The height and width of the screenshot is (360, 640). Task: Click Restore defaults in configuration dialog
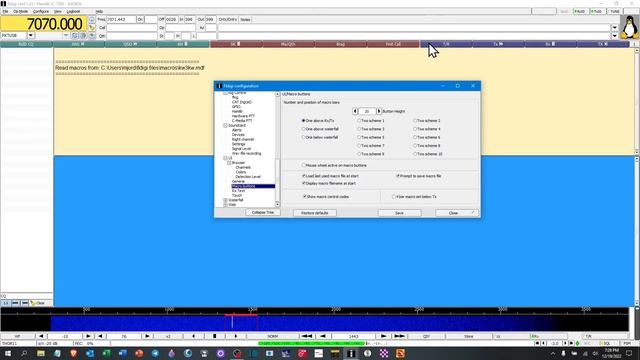(x=315, y=213)
